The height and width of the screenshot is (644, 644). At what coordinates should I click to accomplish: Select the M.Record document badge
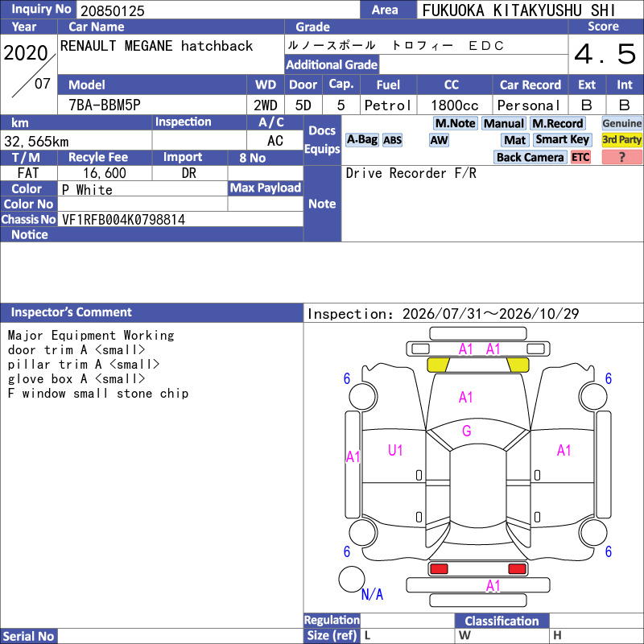[558, 123]
